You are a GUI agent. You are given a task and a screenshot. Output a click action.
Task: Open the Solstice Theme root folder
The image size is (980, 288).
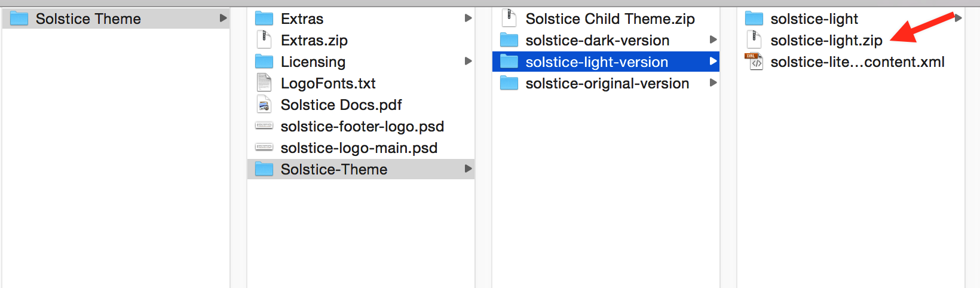point(116,19)
